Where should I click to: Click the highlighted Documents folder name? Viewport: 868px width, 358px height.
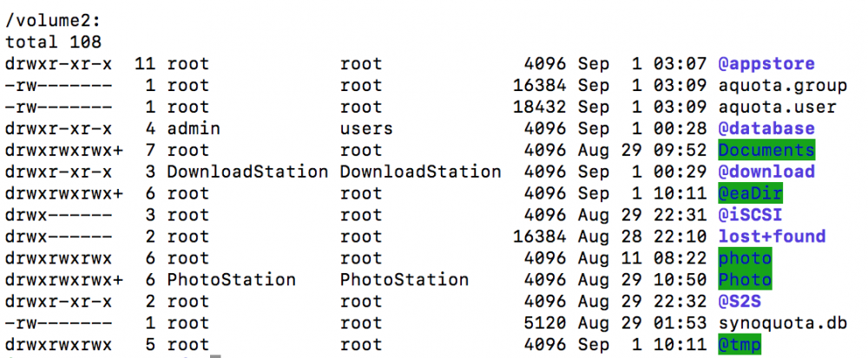766,150
